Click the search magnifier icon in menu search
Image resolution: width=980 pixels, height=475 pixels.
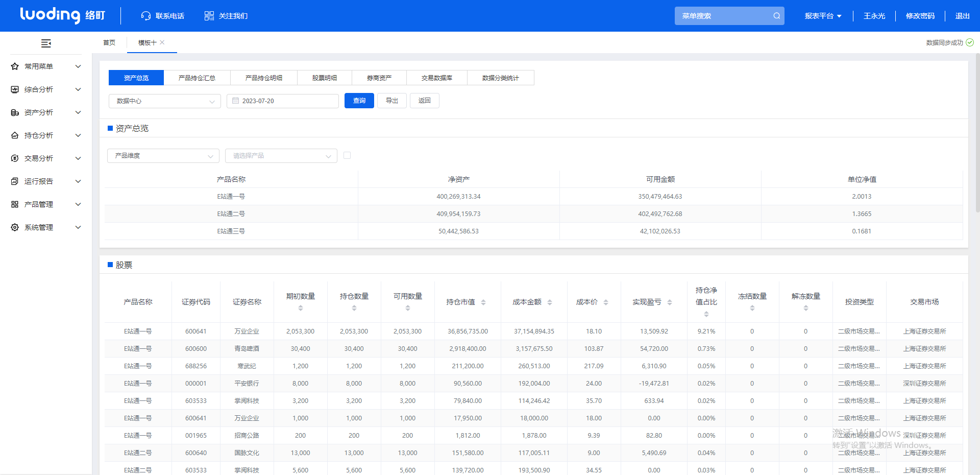click(776, 16)
